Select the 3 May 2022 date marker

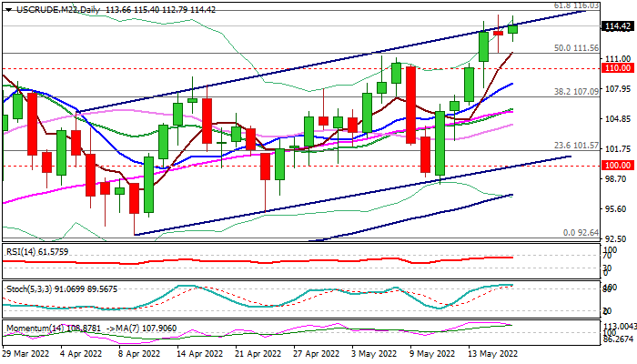pos(373,353)
